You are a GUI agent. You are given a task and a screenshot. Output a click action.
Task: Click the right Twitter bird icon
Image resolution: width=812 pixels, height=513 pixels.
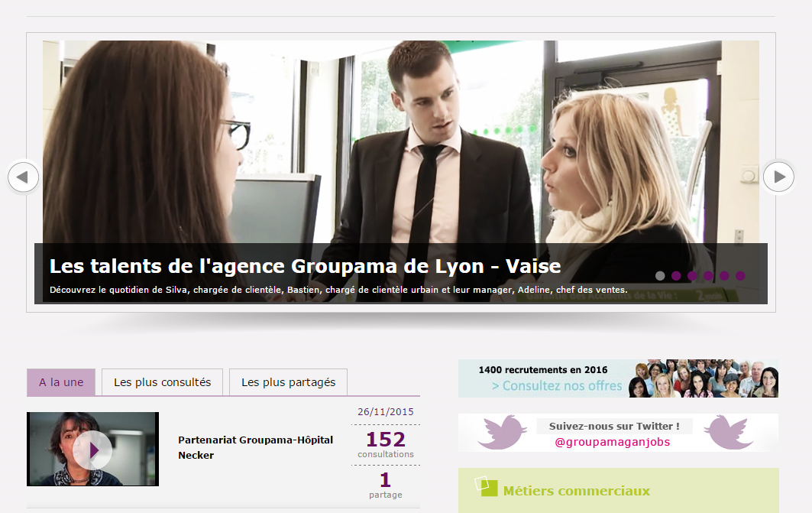pos(729,432)
